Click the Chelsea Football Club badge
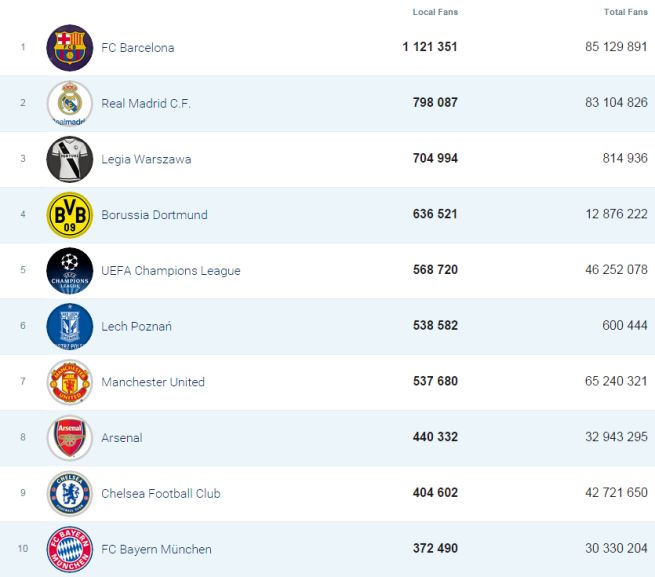Viewport: 655px width, 577px height. coord(69,494)
